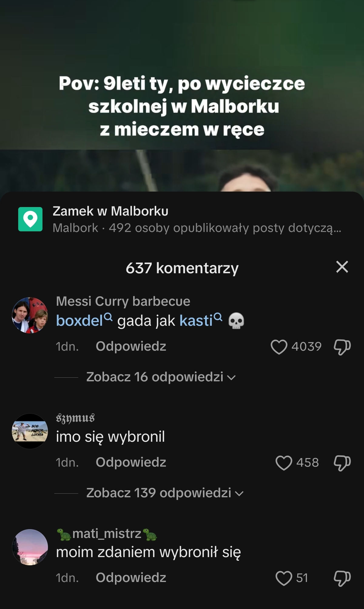
Task: Open mati_mistrz profile avatar
Action: (30, 547)
